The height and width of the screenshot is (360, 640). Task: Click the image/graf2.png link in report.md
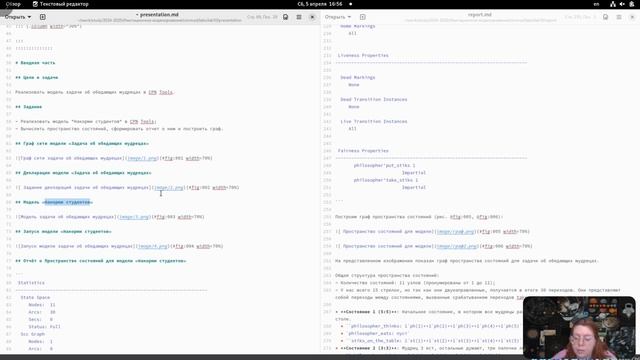(x=457, y=247)
